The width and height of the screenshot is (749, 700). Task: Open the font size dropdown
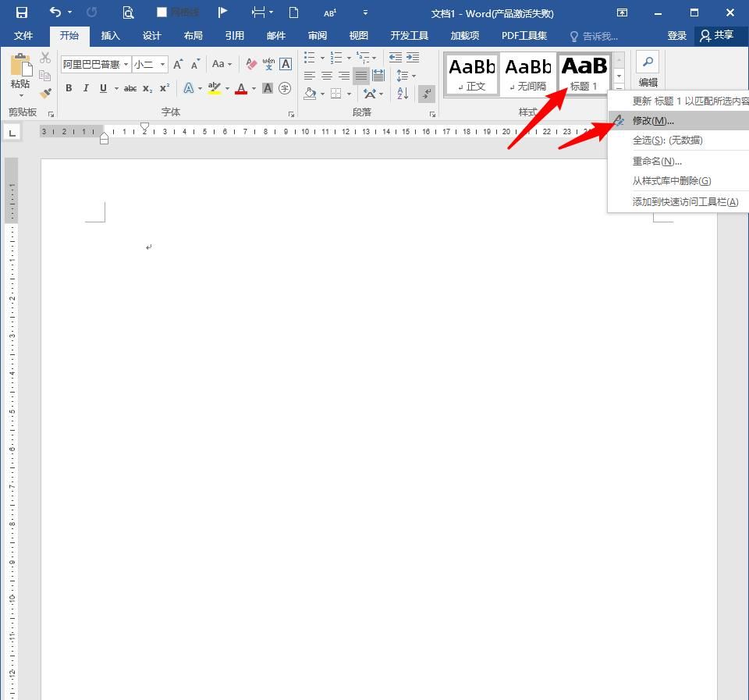pyautogui.click(x=161, y=64)
